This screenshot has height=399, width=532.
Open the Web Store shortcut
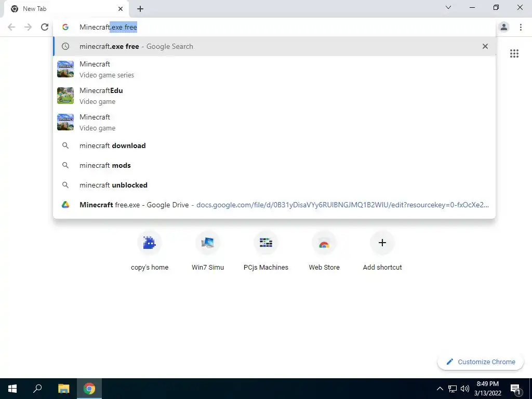[324, 251]
